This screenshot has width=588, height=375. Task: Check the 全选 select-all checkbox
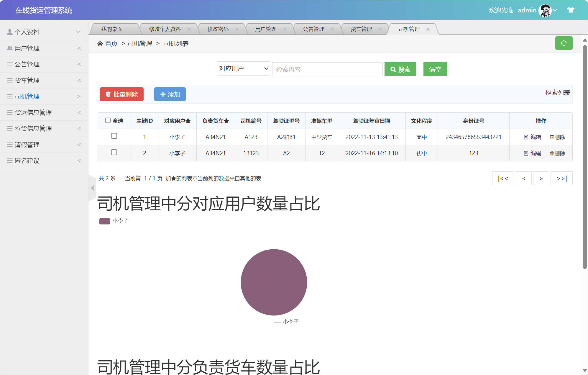coord(108,120)
